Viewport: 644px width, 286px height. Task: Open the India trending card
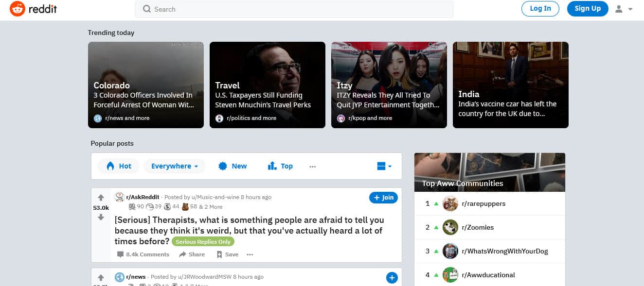(511, 85)
